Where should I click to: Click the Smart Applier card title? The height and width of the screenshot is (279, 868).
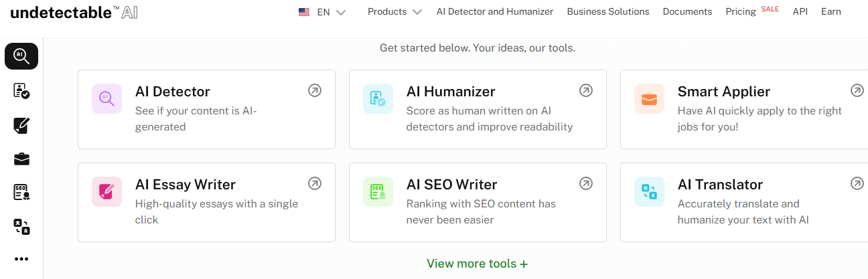[x=724, y=92]
